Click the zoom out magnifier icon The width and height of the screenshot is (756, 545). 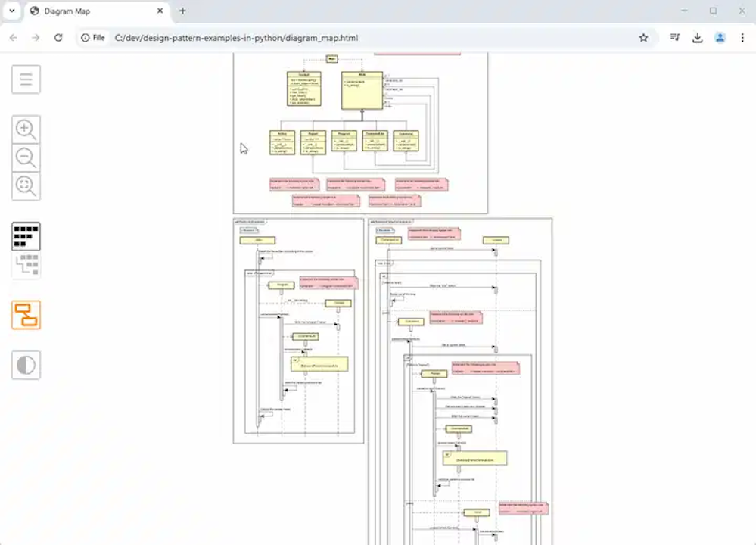coord(26,157)
